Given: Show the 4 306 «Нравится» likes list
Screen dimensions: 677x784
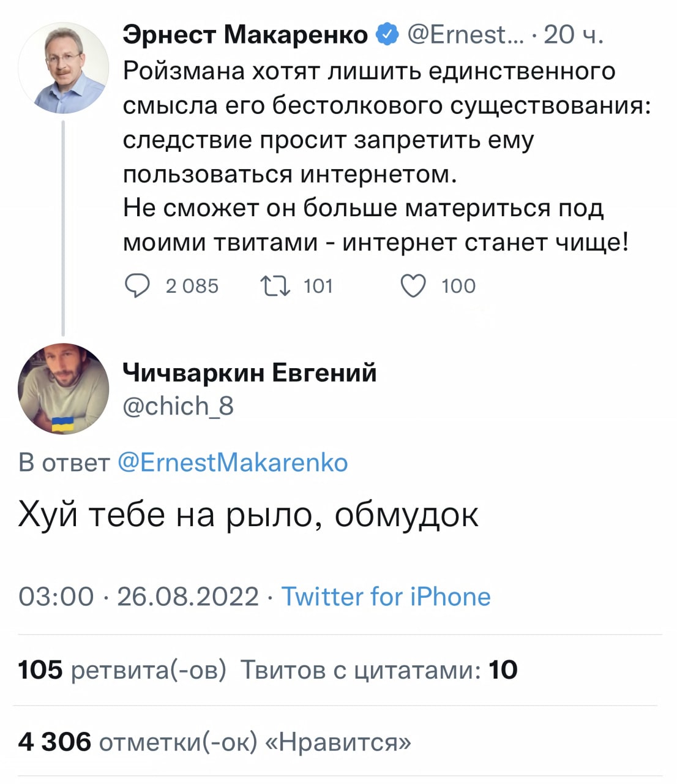Looking at the screenshot, I should 214,742.
